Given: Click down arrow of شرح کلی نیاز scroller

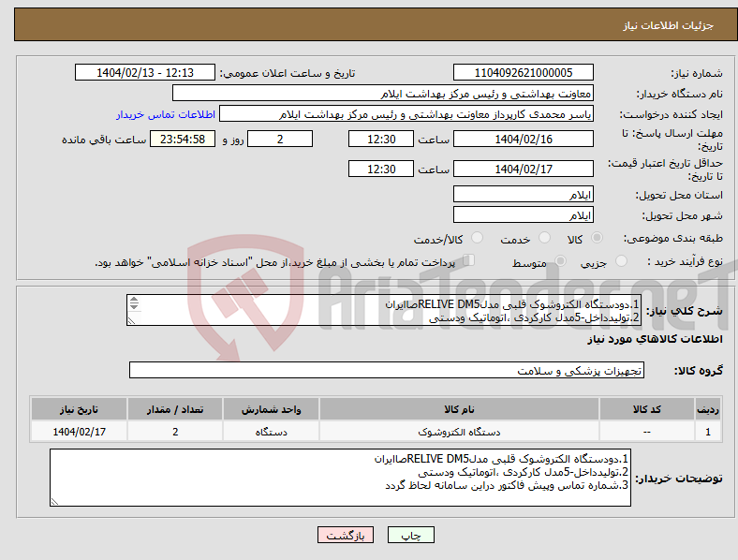Looking at the screenshot, I should point(134,306).
